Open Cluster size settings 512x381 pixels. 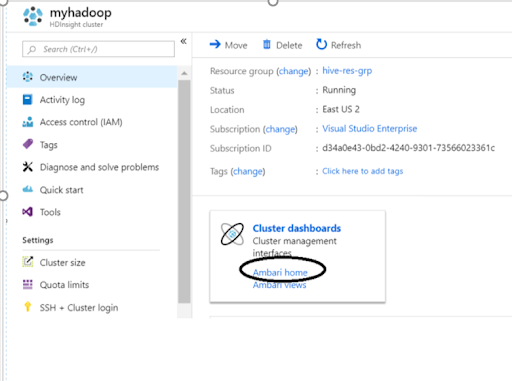(62, 263)
